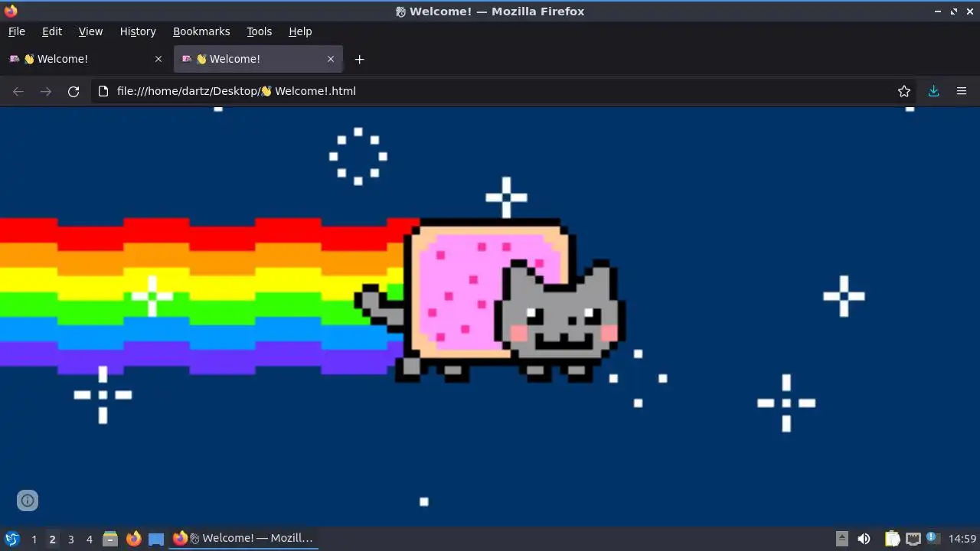
Task: Click the info button on the page
Action: 28,500
